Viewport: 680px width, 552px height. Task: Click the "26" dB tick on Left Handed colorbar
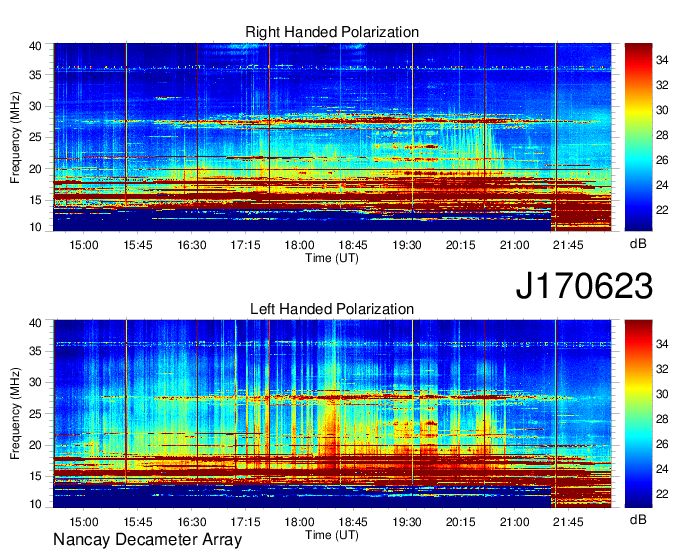click(x=662, y=444)
